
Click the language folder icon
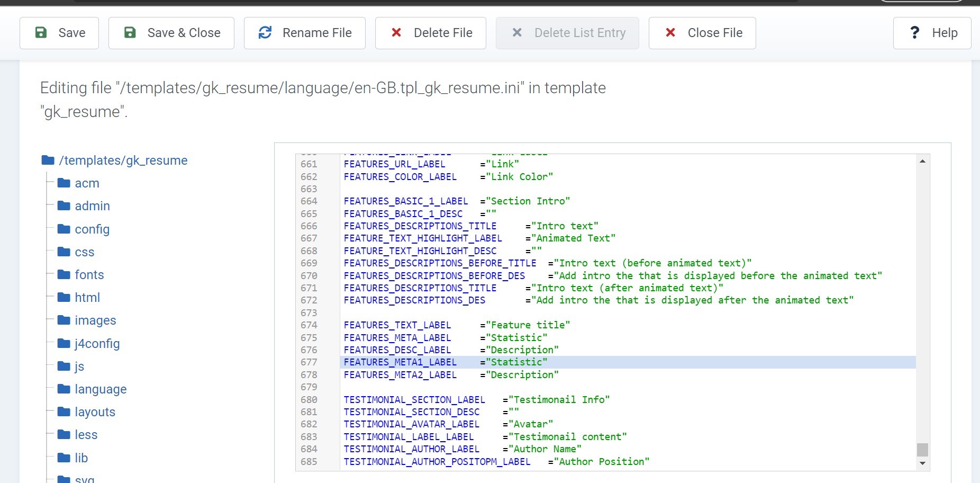pos(64,389)
